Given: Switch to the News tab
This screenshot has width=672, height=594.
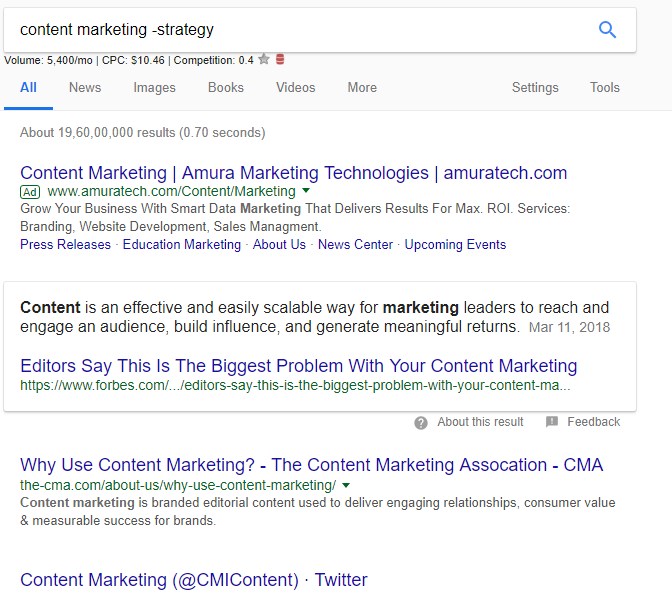Looking at the screenshot, I should click(x=85, y=87).
